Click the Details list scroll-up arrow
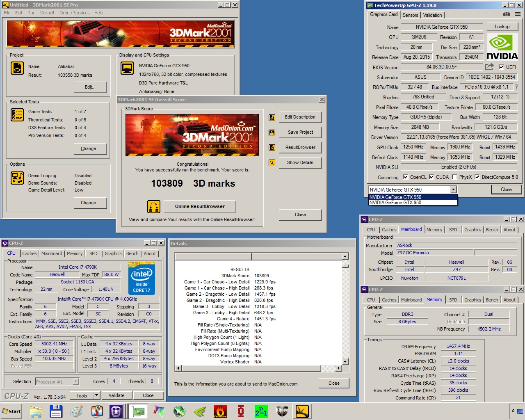The width and height of the screenshot is (525, 420). [x=345, y=256]
